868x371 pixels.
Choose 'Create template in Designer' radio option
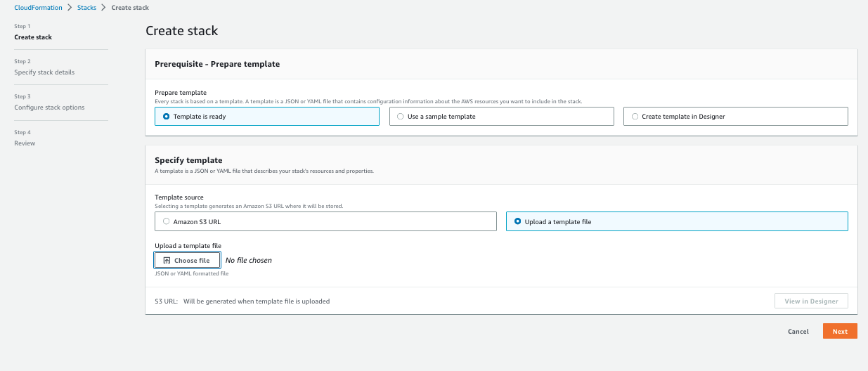click(x=635, y=117)
